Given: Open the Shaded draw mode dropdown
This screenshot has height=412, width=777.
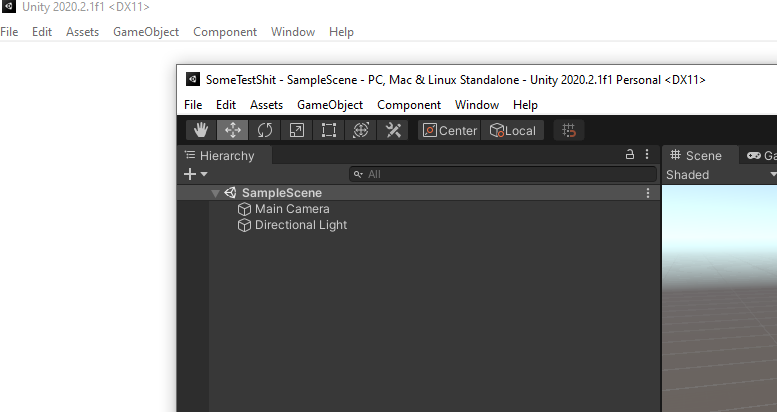Looking at the screenshot, I should click(x=719, y=174).
